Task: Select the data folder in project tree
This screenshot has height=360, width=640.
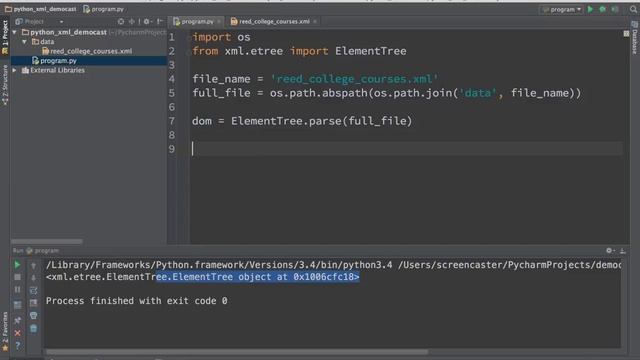Action: coord(43,42)
